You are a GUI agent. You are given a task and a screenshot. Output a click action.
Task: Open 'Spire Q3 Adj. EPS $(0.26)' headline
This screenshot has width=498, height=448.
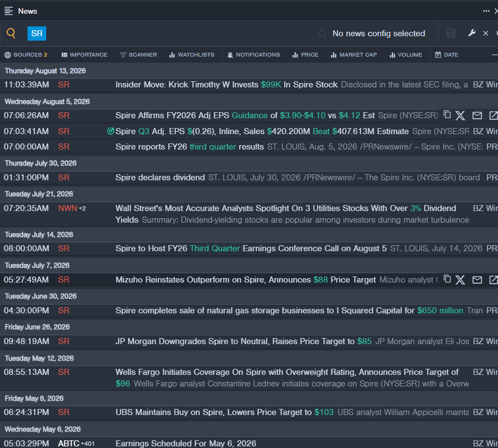pos(262,131)
